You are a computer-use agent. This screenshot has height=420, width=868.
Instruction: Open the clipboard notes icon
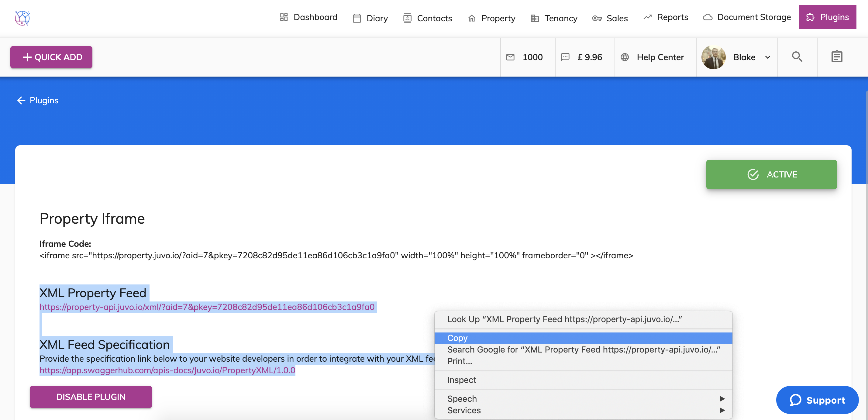coord(836,57)
